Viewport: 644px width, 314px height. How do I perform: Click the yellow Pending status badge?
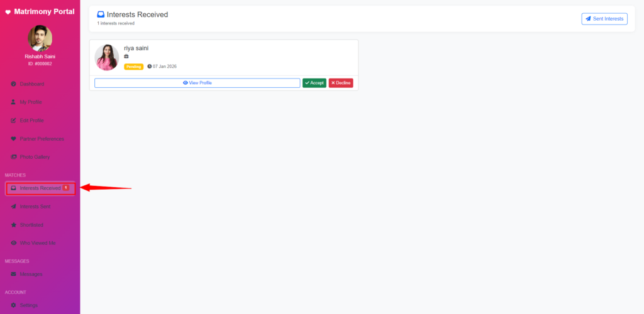134,67
